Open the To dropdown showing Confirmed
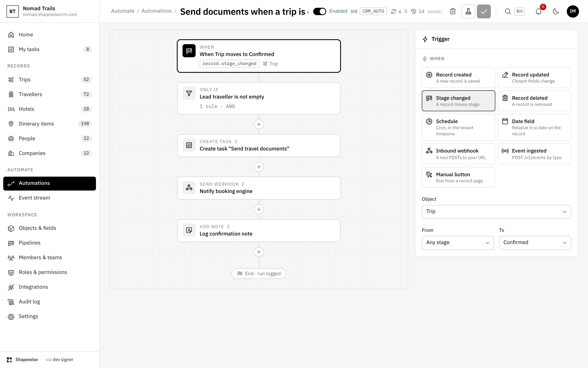The image size is (588, 368). click(535, 243)
